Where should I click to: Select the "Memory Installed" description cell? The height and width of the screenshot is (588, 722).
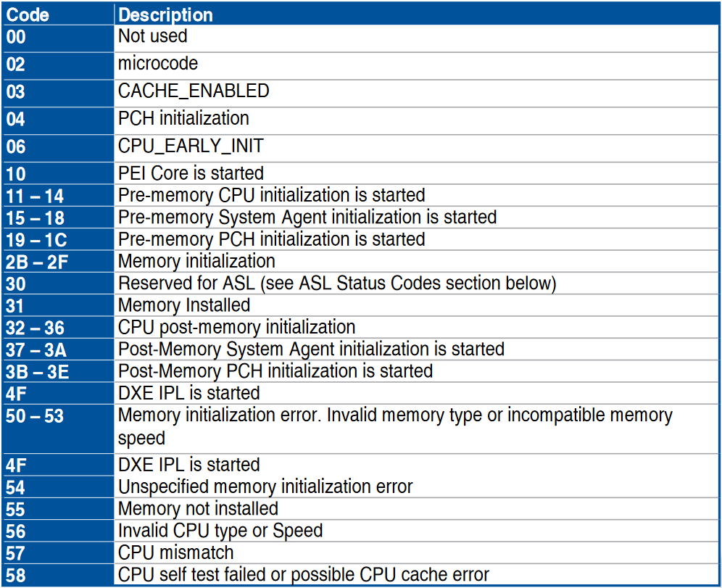184,305
